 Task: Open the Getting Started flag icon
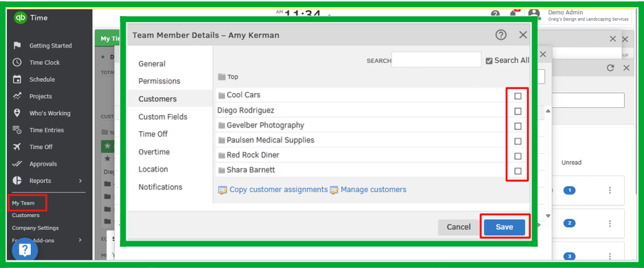click(17, 46)
